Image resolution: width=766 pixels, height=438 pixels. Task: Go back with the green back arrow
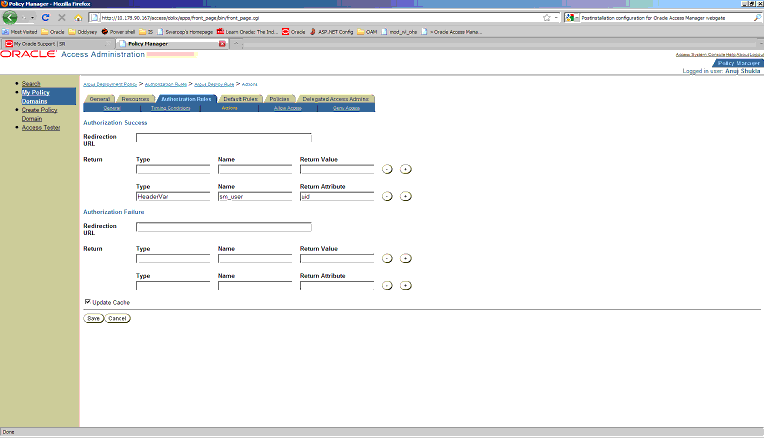pyautogui.click(x=10, y=18)
